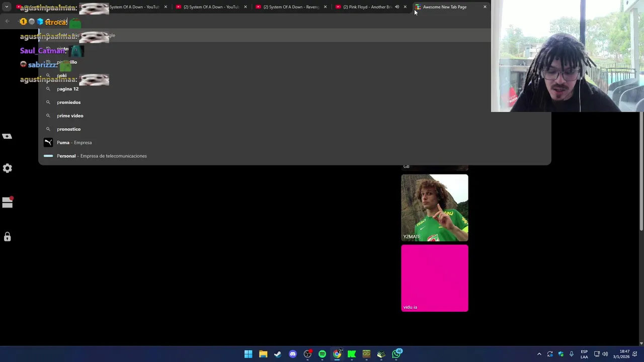Open the clock showing 18:47
The height and width of the screenshot is (362, 644).
621,354
